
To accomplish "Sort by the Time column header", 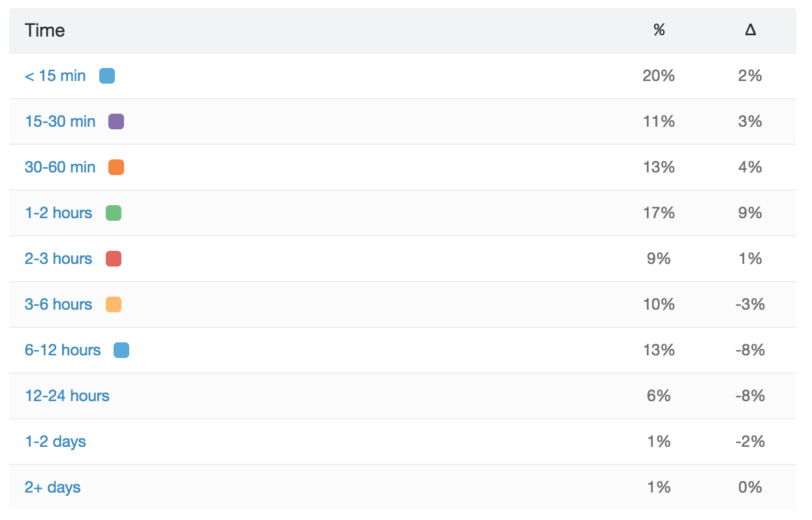I will pyautogui.click(x=45, y=30).
